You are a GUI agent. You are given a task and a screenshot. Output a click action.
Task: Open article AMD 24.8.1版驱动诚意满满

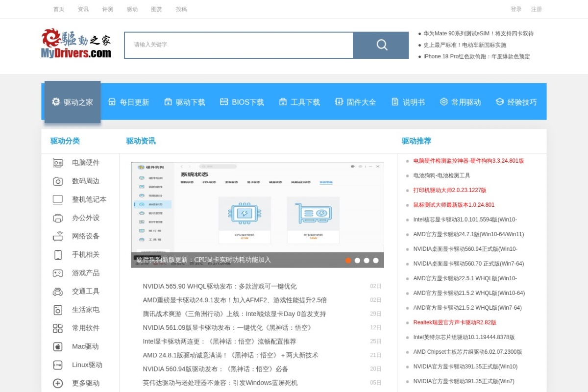pos(230,355)
